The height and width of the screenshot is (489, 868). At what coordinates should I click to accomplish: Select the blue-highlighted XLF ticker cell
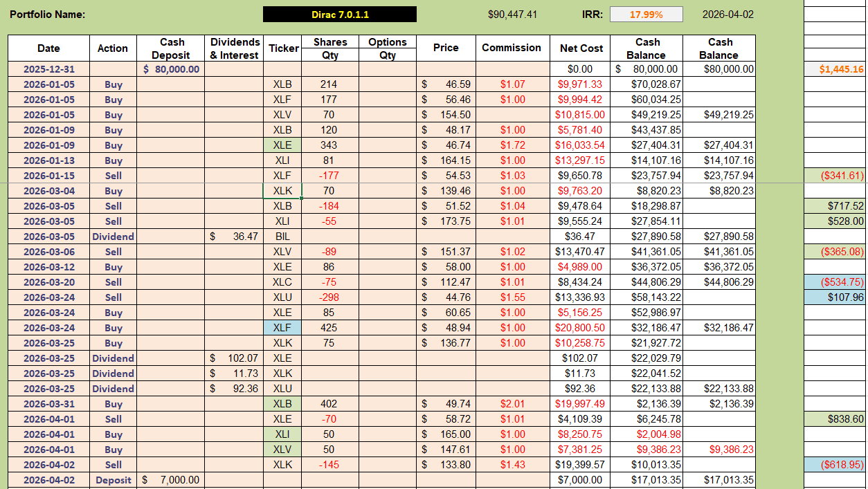point(282,328)
